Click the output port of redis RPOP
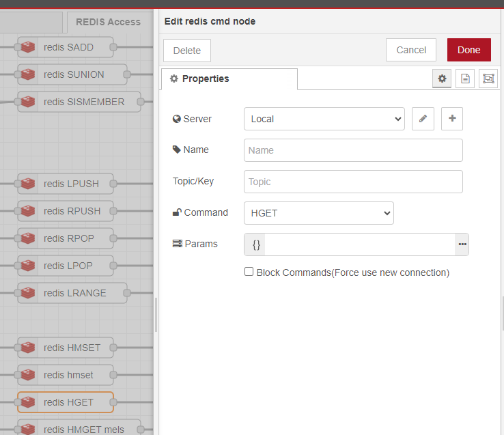Screen dimensions: 504x435 (113, 238)
